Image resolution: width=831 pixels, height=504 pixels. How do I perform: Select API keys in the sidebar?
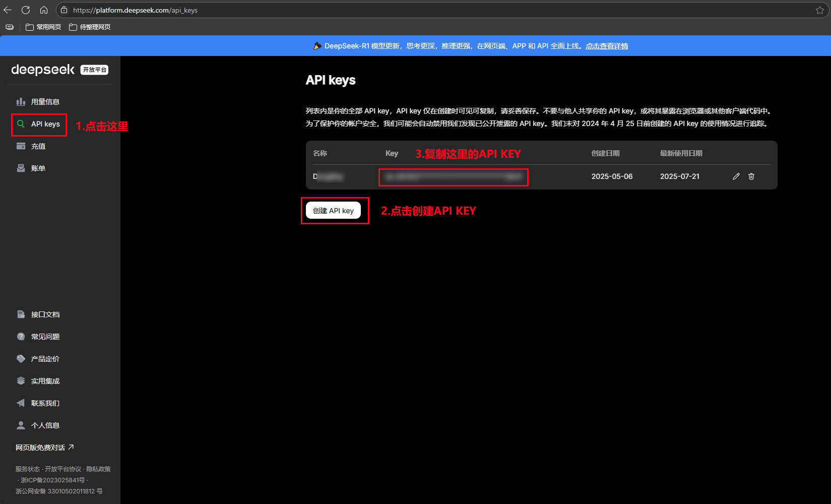[x=45, y=124]
